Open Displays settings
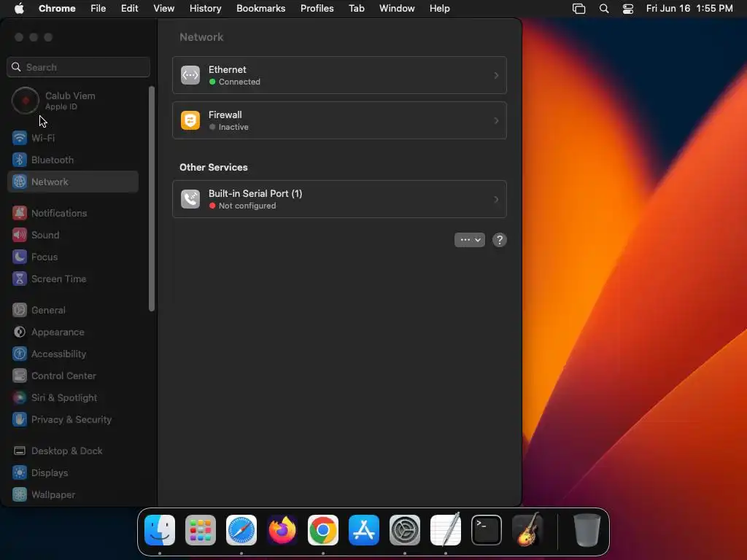The image size is (747, 560). coord(73,473)
